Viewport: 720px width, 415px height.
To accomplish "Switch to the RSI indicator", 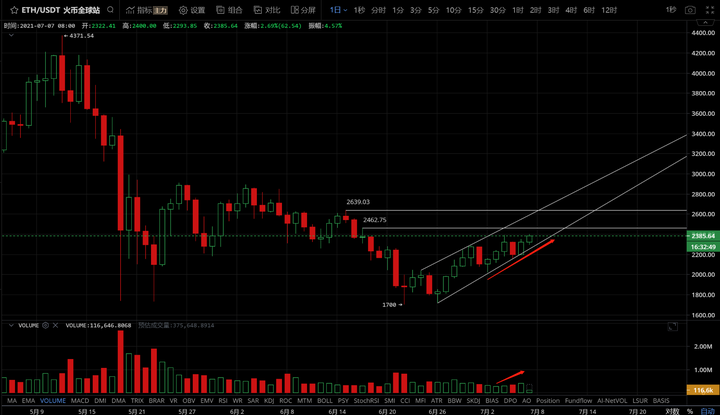I will (223, 400).
